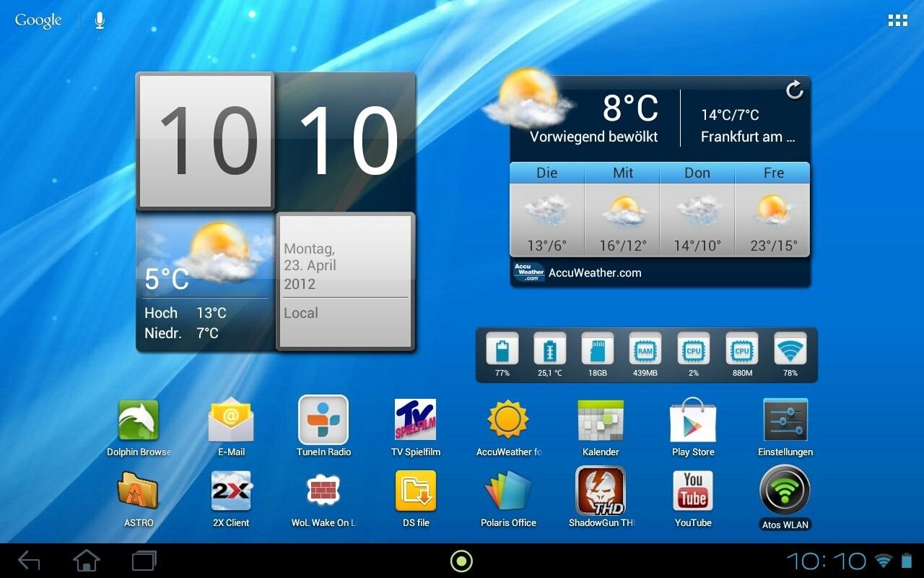Tap the clock widget hour flip tile
924x578 pixels.
pyautogui.click(x=206, y=141)
